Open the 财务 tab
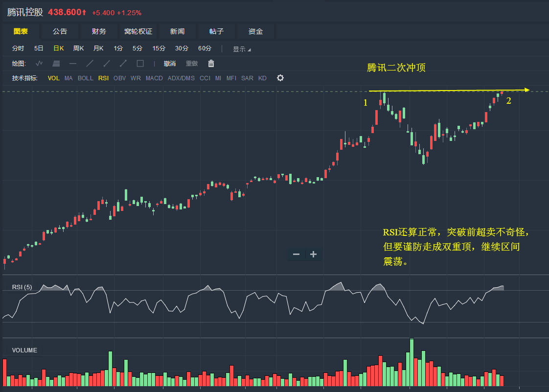 (x=99, y=31)
